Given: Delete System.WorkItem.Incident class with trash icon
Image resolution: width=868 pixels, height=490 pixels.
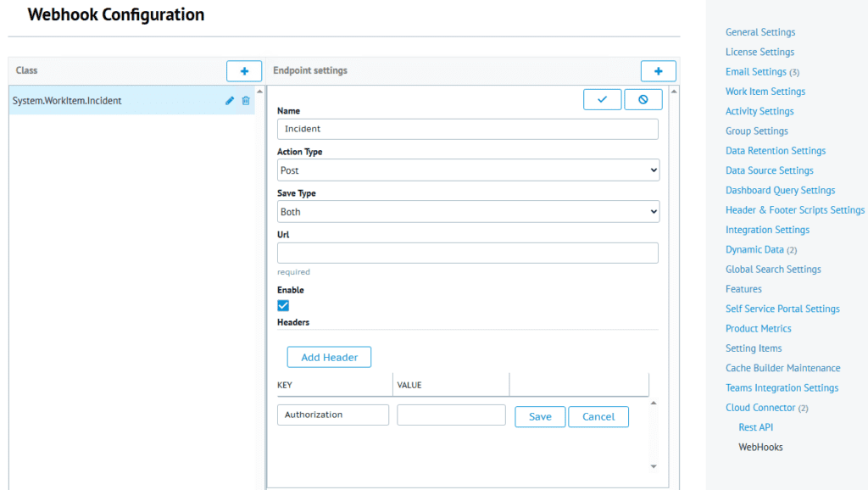Looking at the screenshot, I should [x=246, y=101].
